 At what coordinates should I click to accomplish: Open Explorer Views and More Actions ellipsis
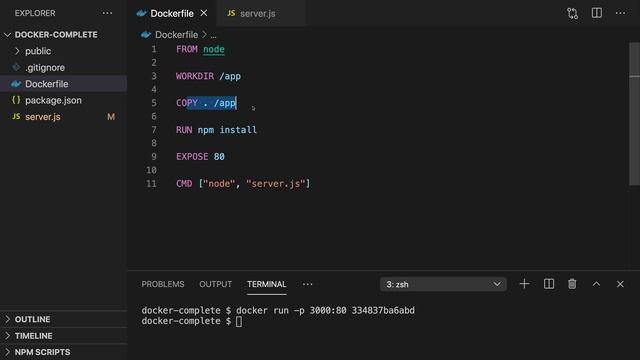107,13
